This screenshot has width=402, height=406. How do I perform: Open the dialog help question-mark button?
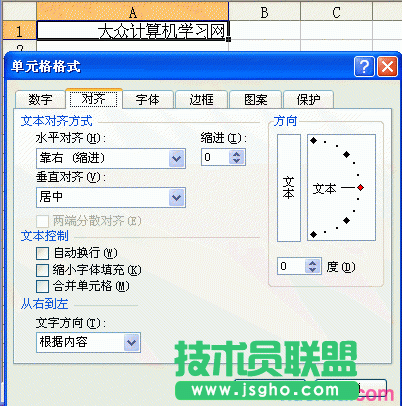click(x=364, y=66)
